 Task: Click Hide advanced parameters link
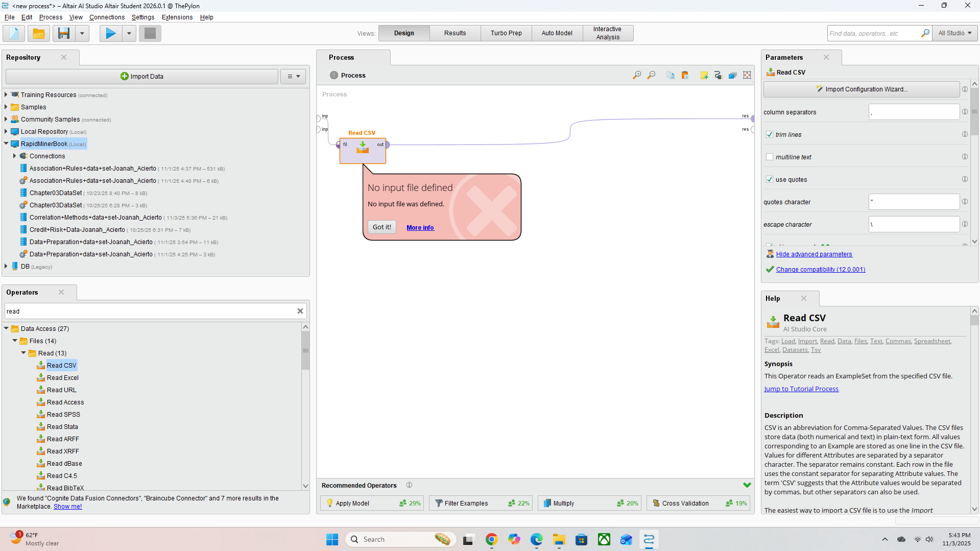pyautogui.click(x=814, y=254)
